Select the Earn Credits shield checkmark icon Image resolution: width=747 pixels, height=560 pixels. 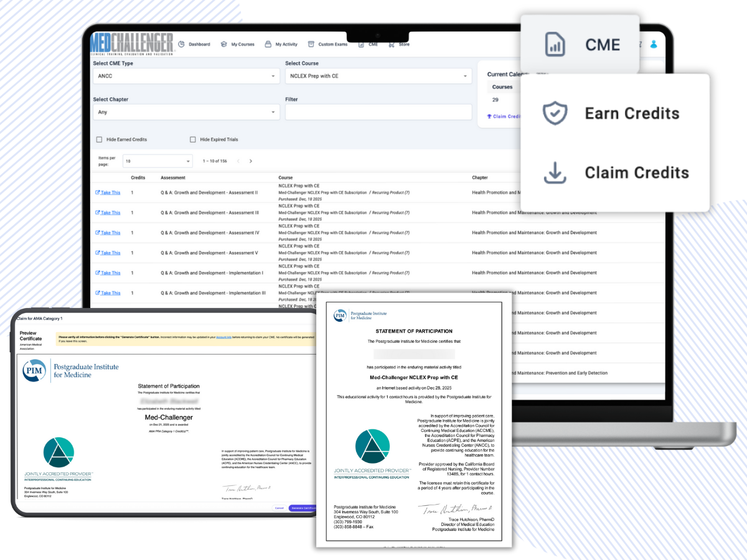[554, 113]
